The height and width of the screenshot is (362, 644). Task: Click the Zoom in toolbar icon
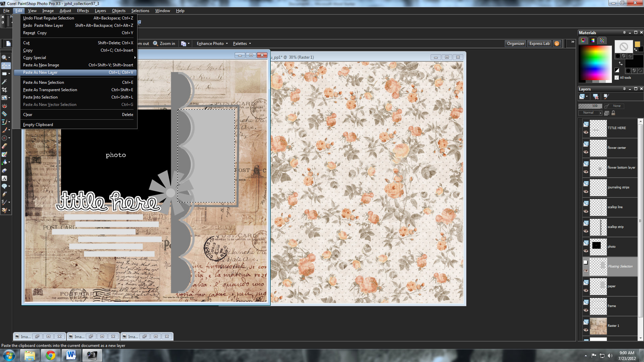[156, 43]
